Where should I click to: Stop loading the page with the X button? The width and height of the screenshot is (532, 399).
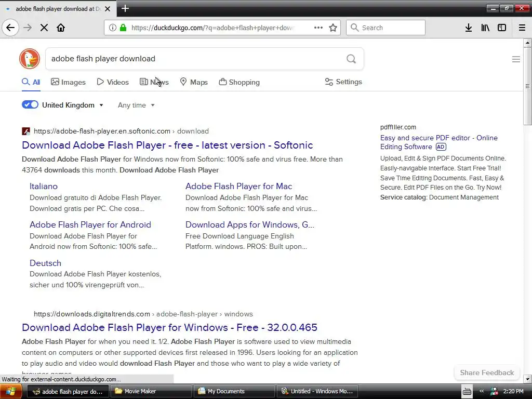[44, 28]
